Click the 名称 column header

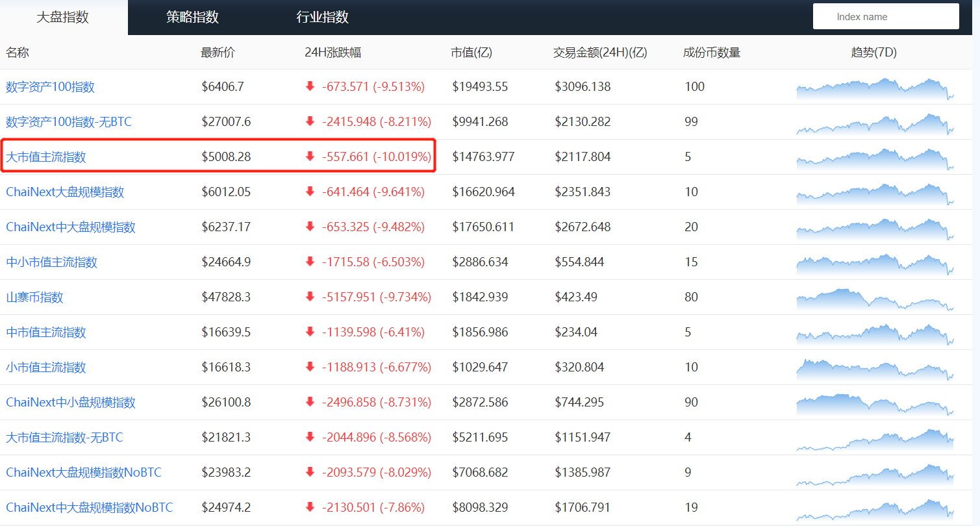coord(18,53)
